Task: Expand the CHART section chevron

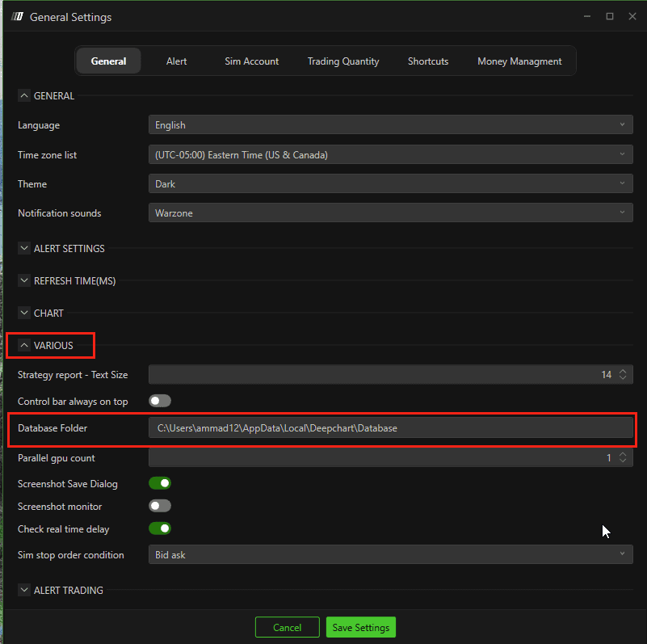Action: (x=24, y=313)
